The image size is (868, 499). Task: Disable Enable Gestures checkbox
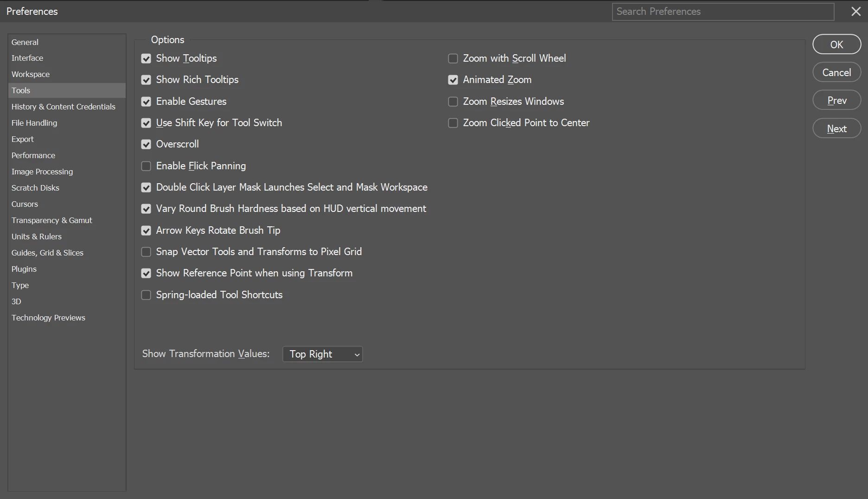[x=146, y=102]
